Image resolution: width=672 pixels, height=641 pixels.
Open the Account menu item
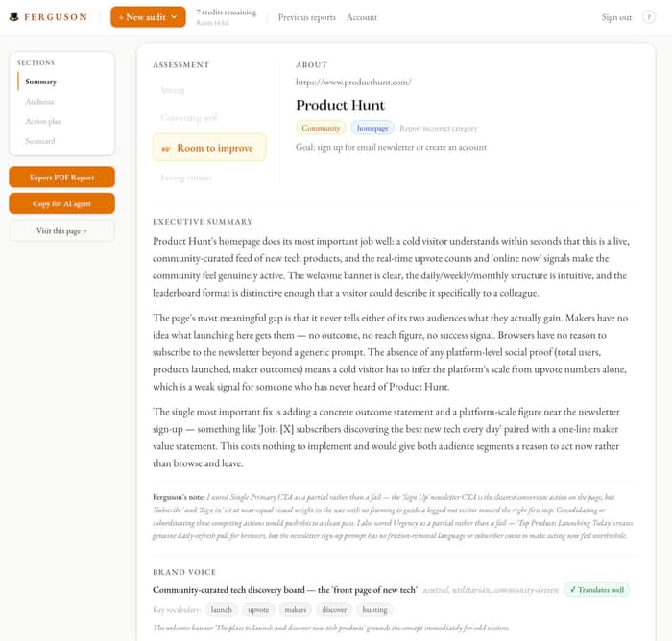point(362,17)
